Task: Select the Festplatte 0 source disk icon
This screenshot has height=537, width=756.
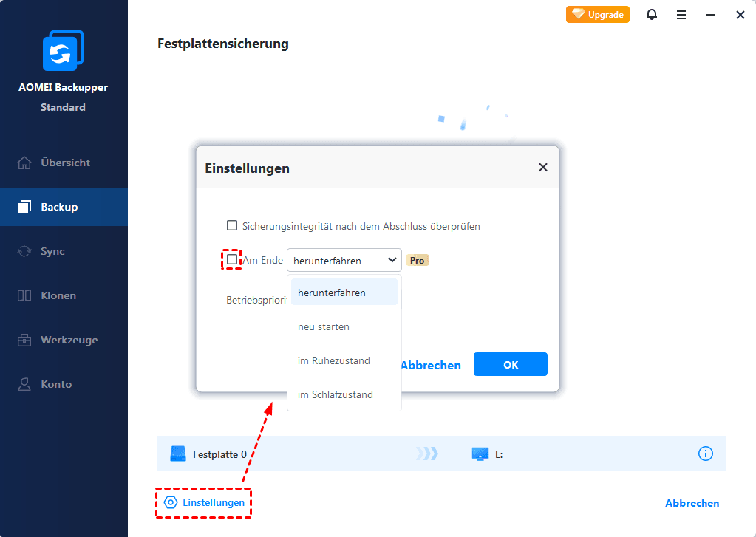Action: pos(178,454)
